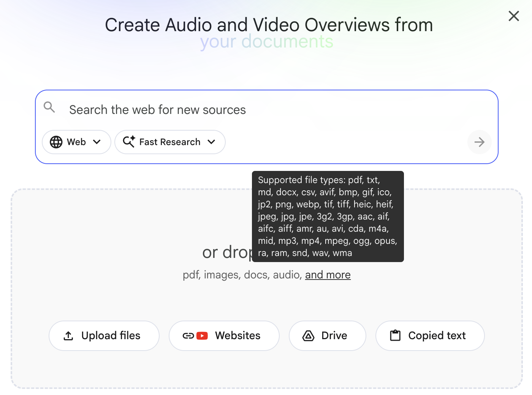This screenshot has width=532, height=395.
Task: Click the chain link icon beside Websites
Action: click(188, 336)
